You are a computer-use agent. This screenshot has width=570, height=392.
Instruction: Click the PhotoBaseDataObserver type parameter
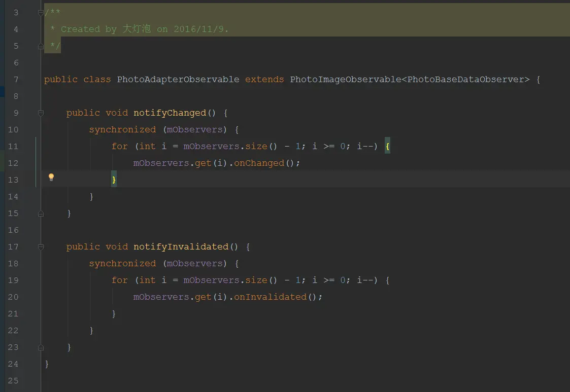pyautogui.click(x=465, y=79)
